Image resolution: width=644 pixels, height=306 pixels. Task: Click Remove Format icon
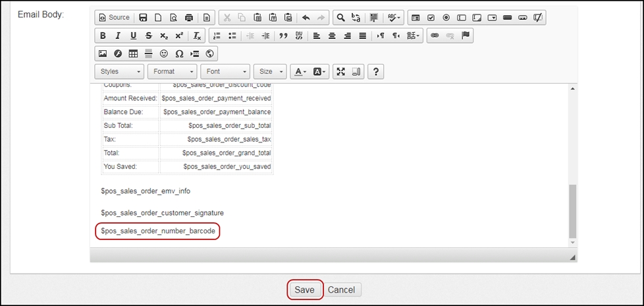(197, 36)
